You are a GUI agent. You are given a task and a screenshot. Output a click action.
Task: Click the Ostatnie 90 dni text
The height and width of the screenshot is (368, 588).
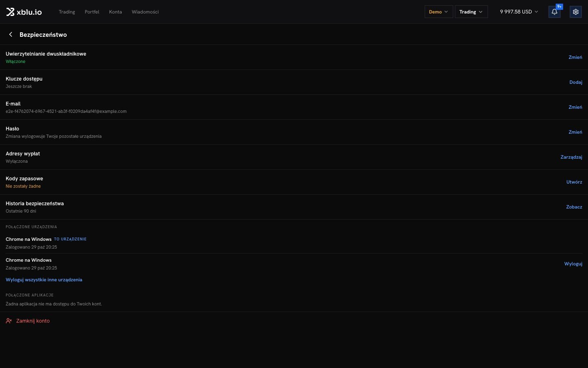pos(21,211)
